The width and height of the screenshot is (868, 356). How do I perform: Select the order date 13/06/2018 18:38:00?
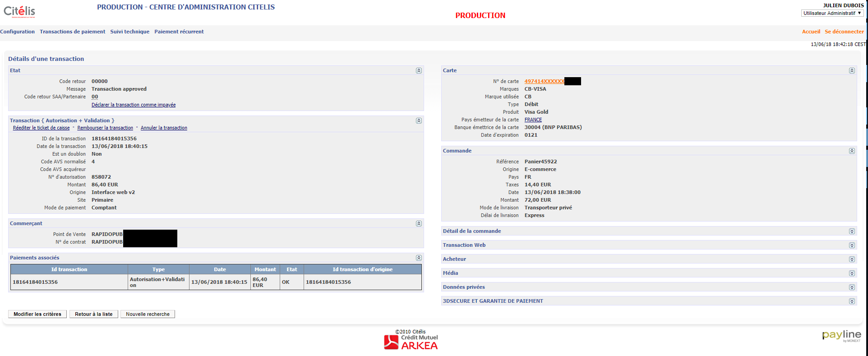point(553,192)
